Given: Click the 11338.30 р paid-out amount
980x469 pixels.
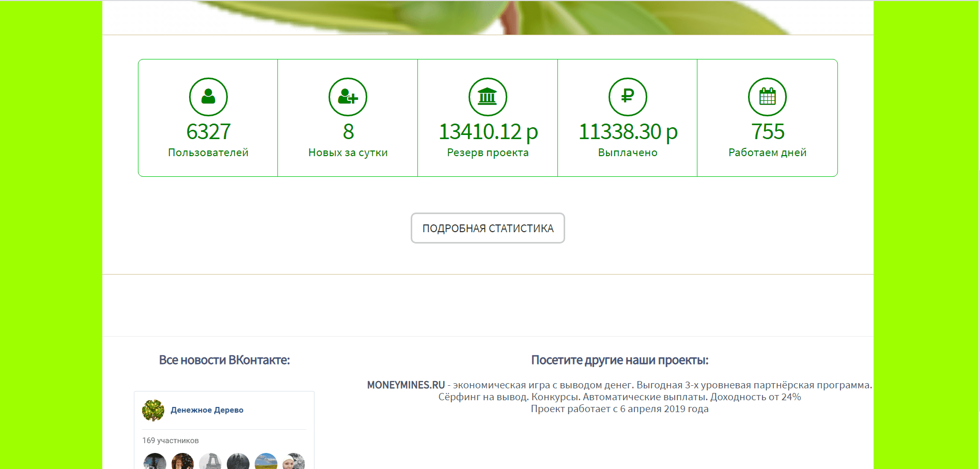Looking at the screenshot, I should [627, 132].
